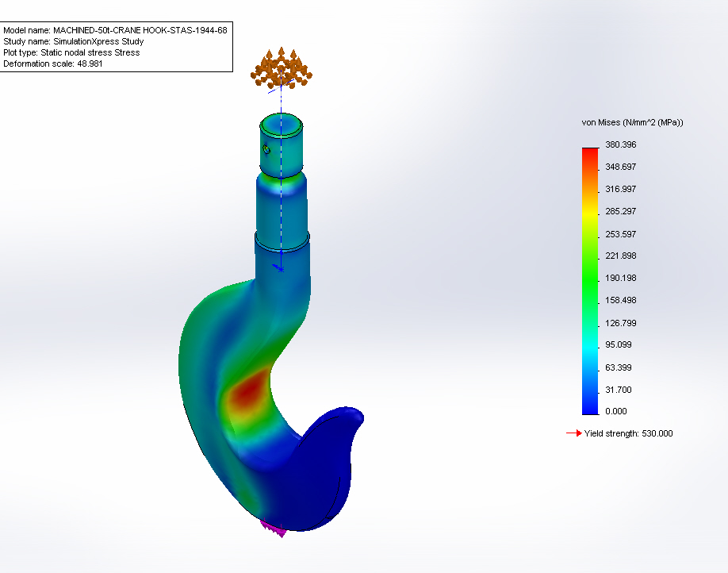Click the legend value 126.799

[621, 323]
